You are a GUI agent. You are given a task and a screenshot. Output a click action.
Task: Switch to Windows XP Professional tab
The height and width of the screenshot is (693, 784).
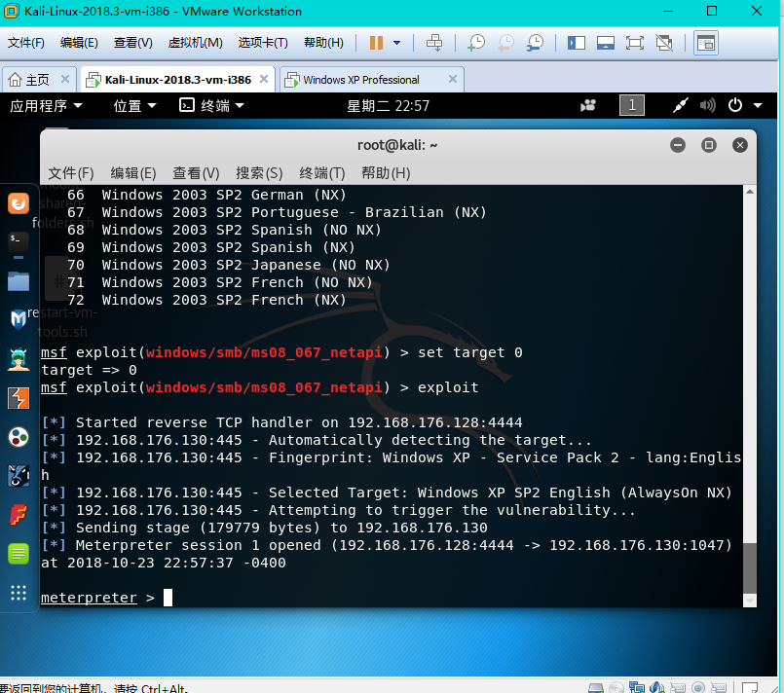(361, 80)
